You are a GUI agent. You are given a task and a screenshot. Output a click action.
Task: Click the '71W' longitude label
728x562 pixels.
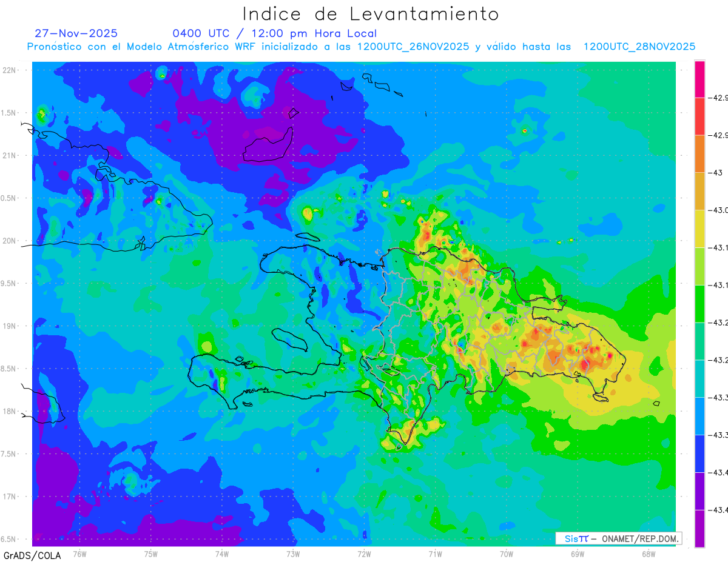pyautogui.click(x=435, y=554)
